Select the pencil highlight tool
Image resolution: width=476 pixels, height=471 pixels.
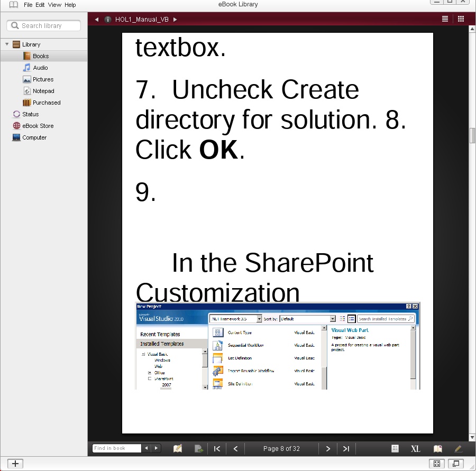coord(458,449)
